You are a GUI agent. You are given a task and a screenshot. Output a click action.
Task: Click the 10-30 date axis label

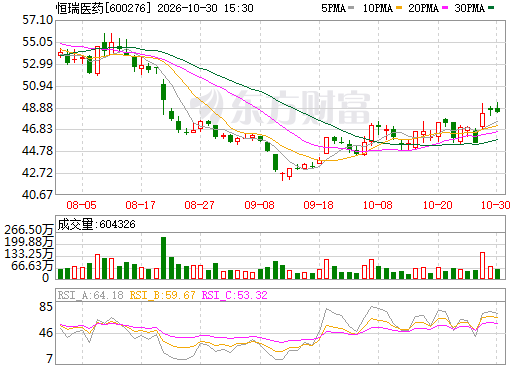pyautogui.click(x=496, y=205)
